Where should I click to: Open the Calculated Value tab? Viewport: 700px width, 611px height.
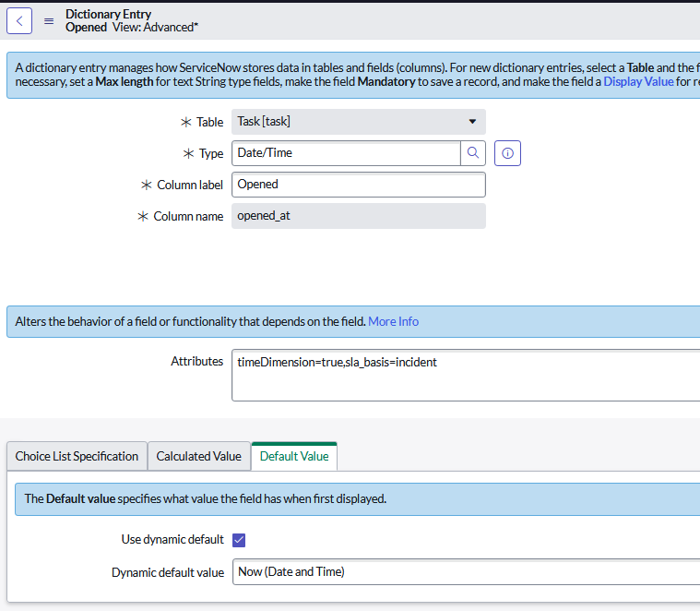point(198,456)
